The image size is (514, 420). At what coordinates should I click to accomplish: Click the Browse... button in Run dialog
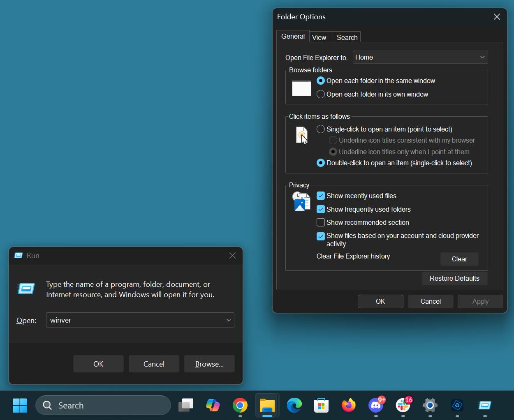(x=209, y=364)
